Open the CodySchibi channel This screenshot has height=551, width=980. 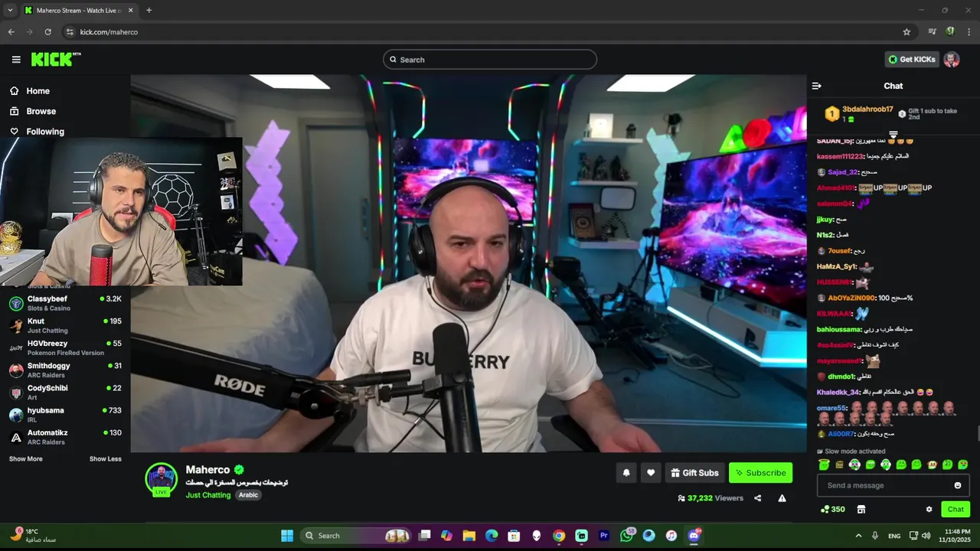click(x=65, y=392)
